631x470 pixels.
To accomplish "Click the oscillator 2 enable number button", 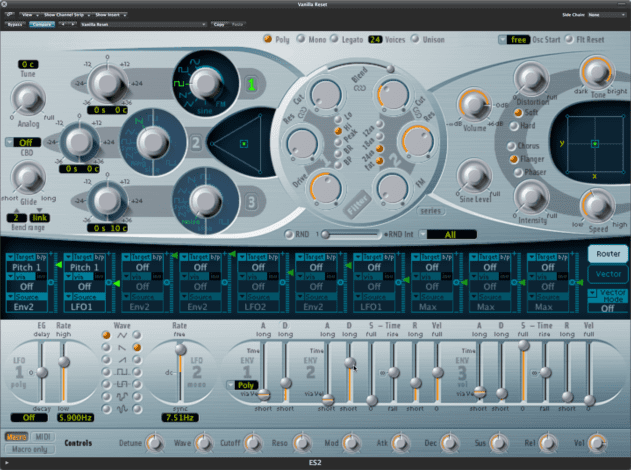I will (x=195, y=143).
